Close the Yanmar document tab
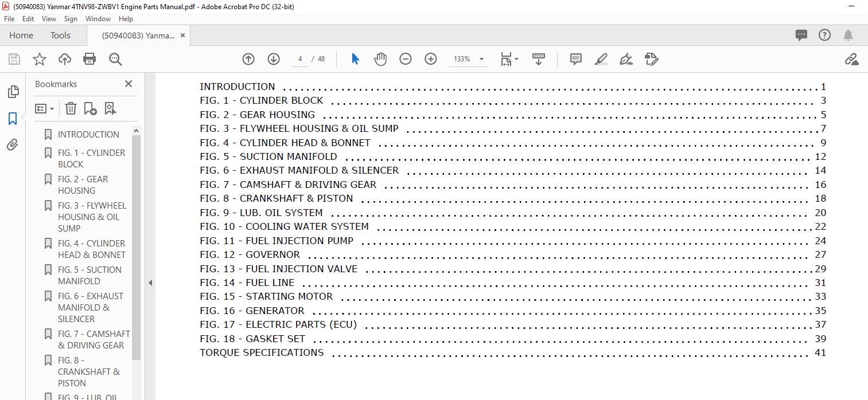Viewport: 868px width, 400px height. coord(183,36)
